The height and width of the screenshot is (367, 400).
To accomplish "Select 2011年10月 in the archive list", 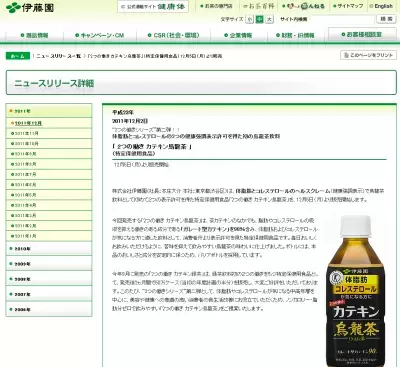I will point(49,144).
